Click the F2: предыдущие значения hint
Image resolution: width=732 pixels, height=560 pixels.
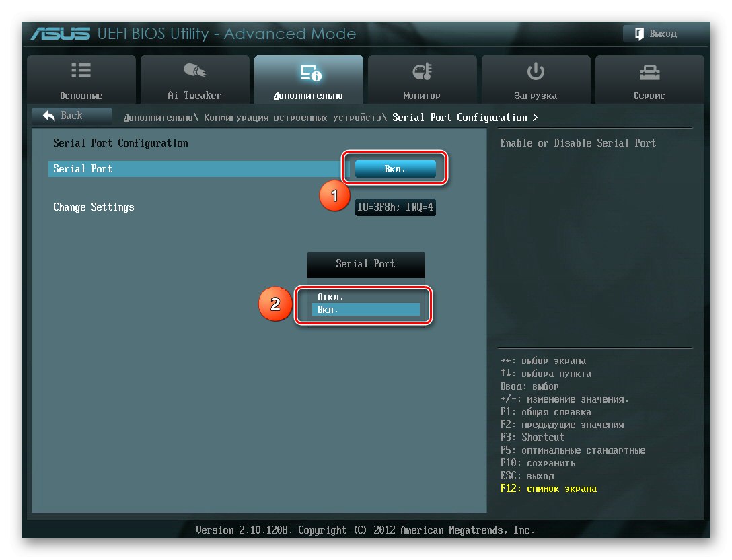pos(562,425)
